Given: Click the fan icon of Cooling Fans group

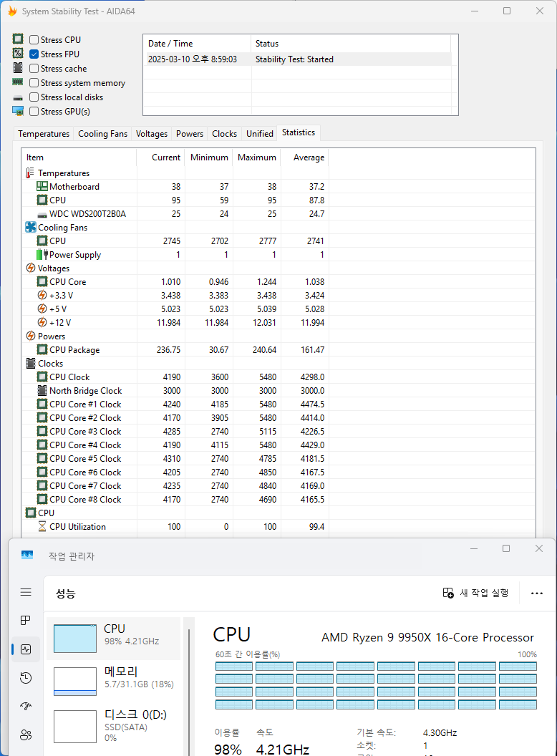Looking at the screenshot, I should 31,227.
